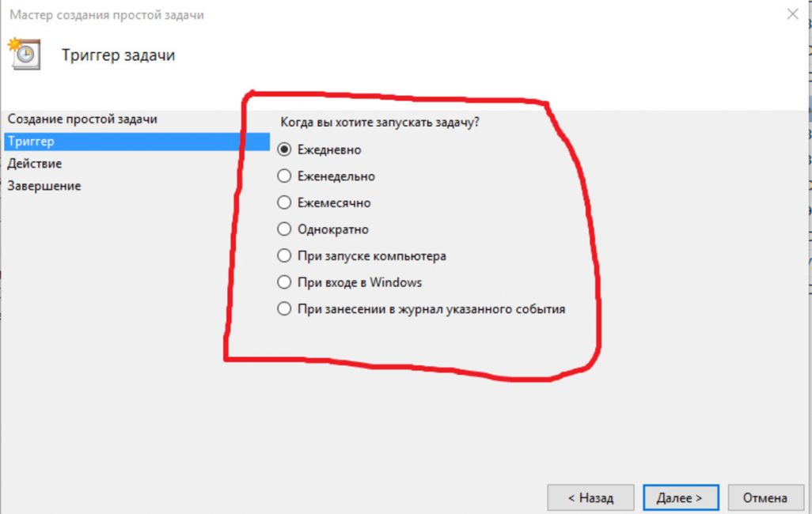Select the Еженедельно radio button
The height and width of the screenshot is (514, 812).
(284, 176)
